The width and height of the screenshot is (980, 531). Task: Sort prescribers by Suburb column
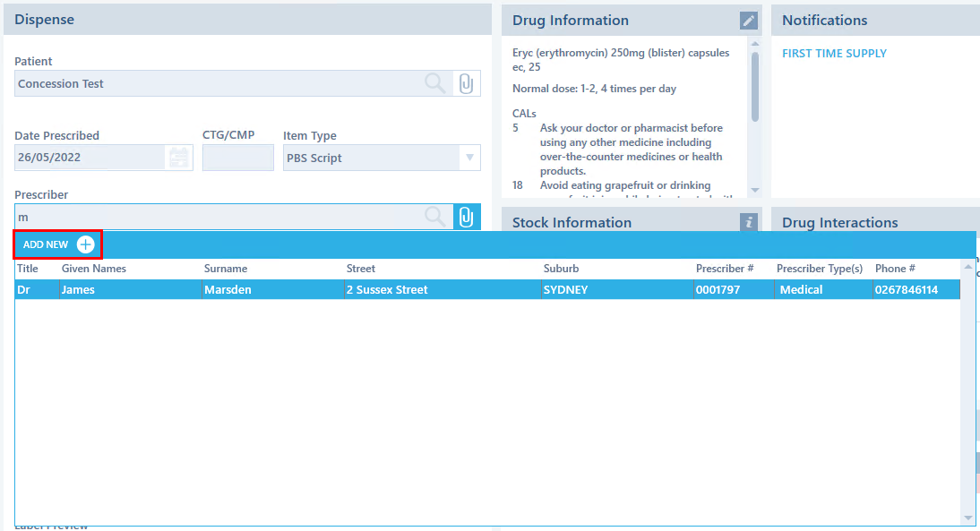(x=561, y=269)
